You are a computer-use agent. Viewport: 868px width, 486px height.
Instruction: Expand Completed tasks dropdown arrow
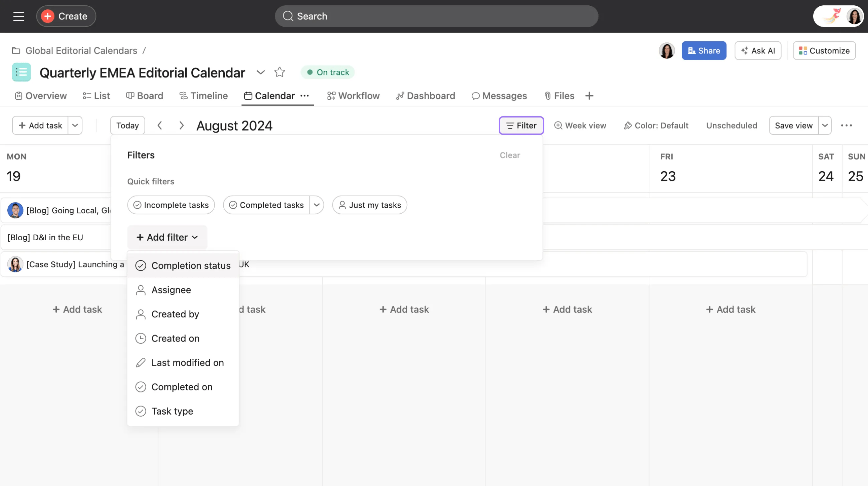click(316, 205)
